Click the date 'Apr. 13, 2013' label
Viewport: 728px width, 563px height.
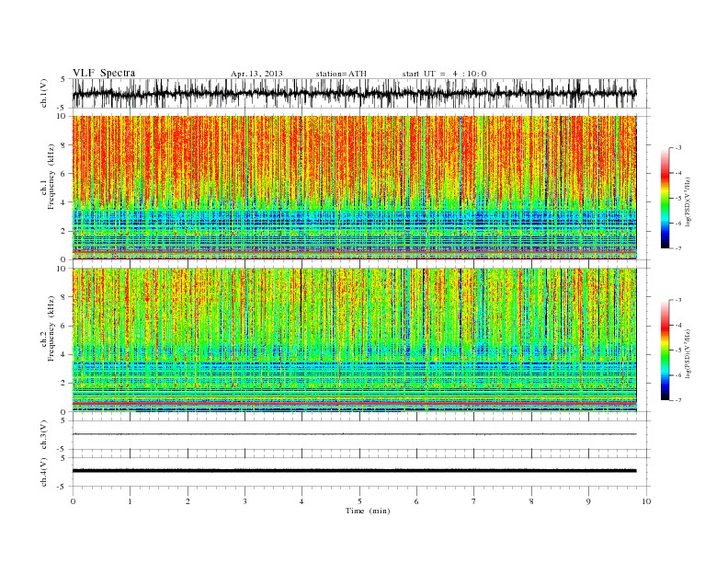click(256, 74)
